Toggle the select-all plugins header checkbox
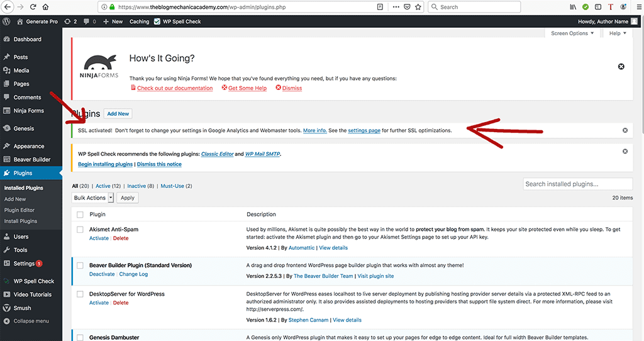644x341 pixels. tap(80, 215)
